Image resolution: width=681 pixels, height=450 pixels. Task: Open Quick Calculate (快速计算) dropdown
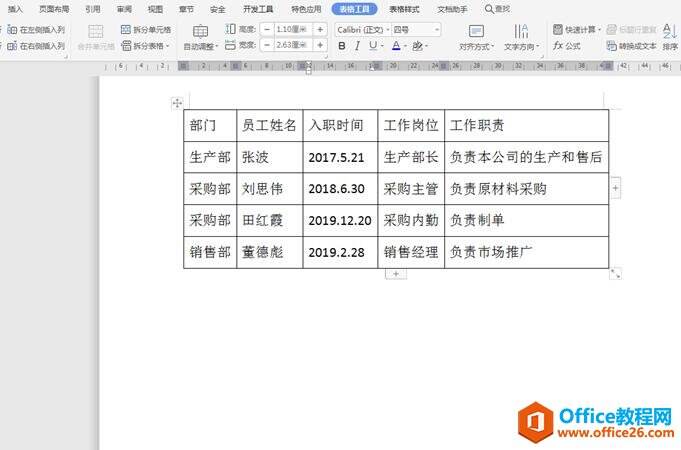click(x=577, y=30)
